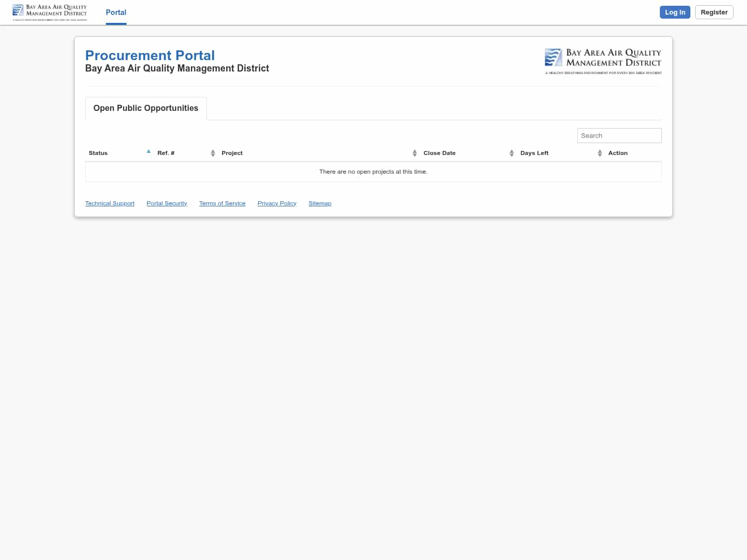Sort table by Ref. # column
This screenshot has height=560, width=747.
[x=186, y=153]
